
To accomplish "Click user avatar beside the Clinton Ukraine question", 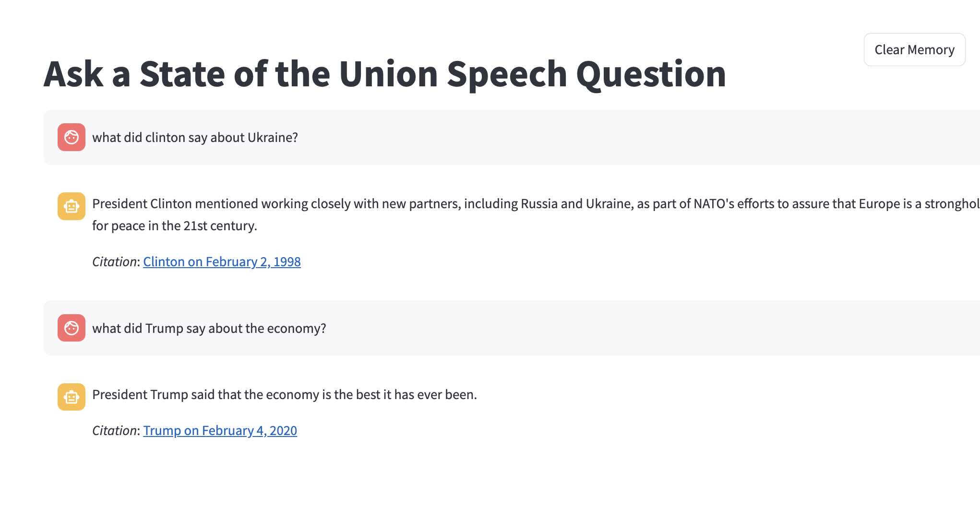I will (72, 137).
